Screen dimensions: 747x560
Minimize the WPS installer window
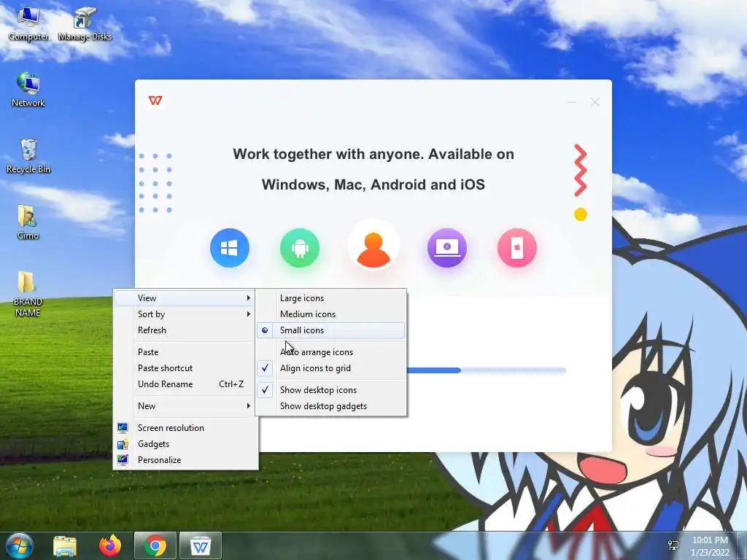tap(572, 102)
